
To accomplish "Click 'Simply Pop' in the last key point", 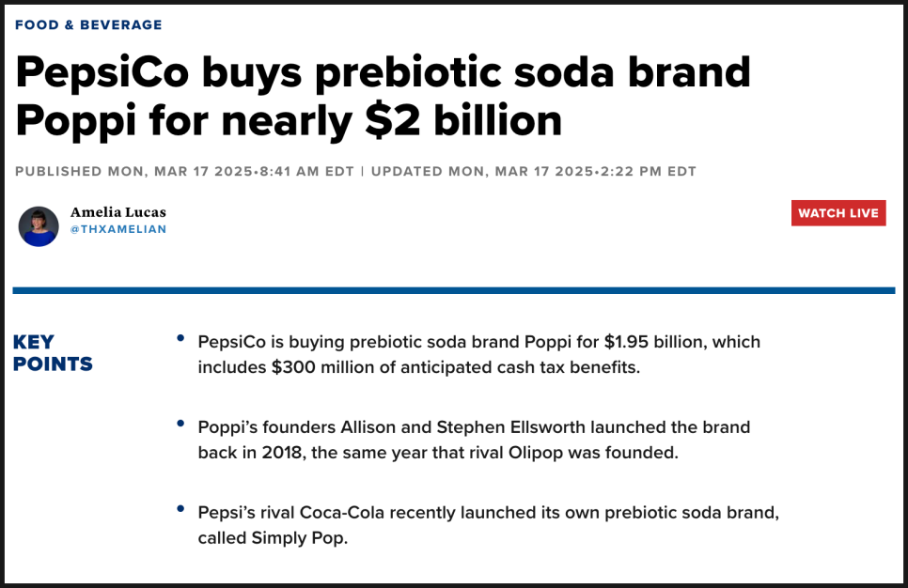I will coord(298,538).
